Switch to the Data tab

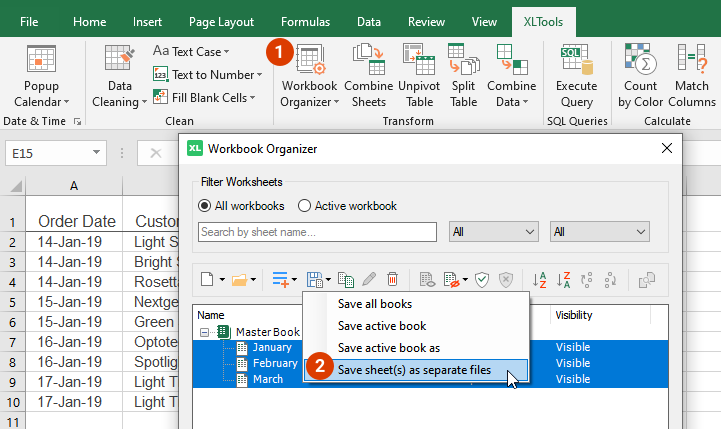click(369, 22)
